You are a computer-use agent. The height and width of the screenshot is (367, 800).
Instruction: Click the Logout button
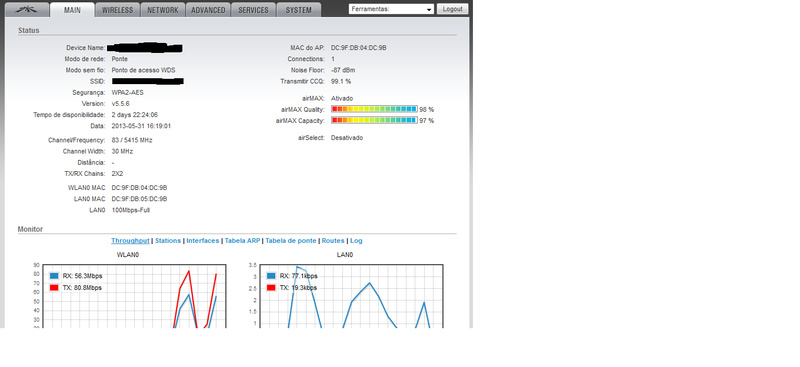point(453,9)
